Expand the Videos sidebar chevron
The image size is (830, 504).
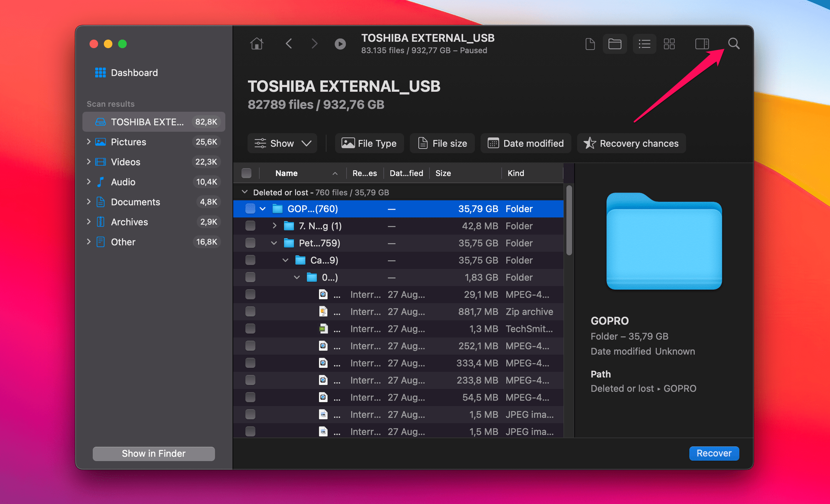tap(89, 162)
